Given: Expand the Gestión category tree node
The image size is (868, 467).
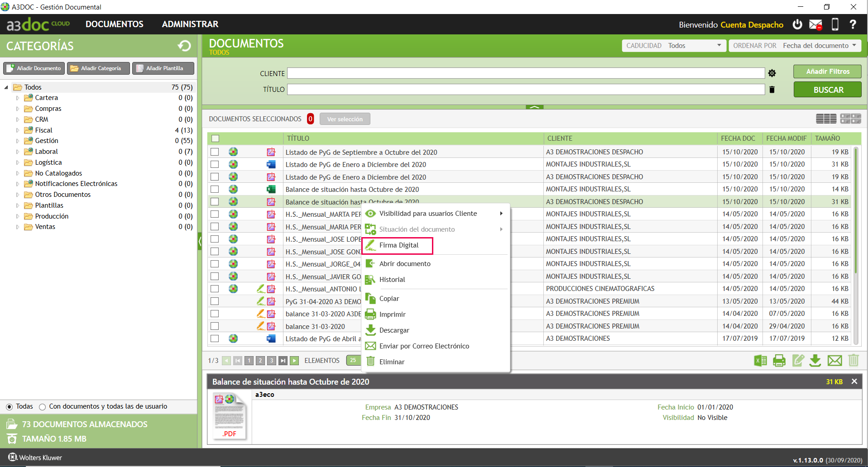Looking at the screenshot, I should [18, 141].
